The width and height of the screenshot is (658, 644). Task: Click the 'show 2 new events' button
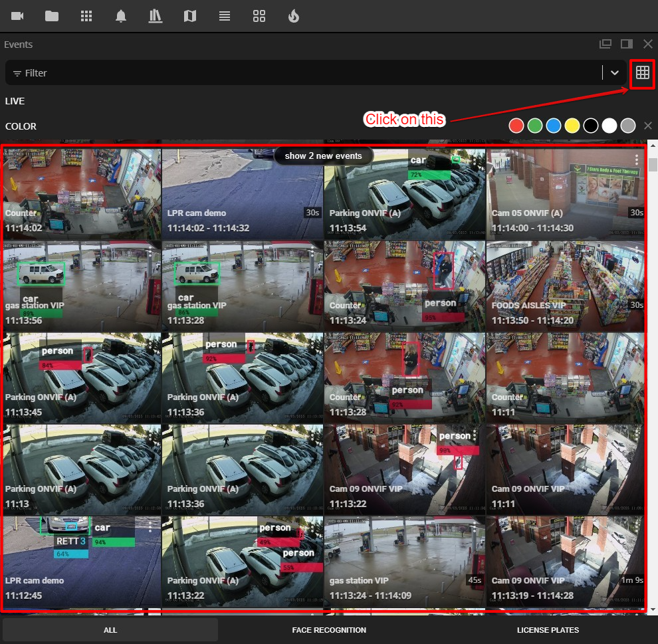(323, 156)
